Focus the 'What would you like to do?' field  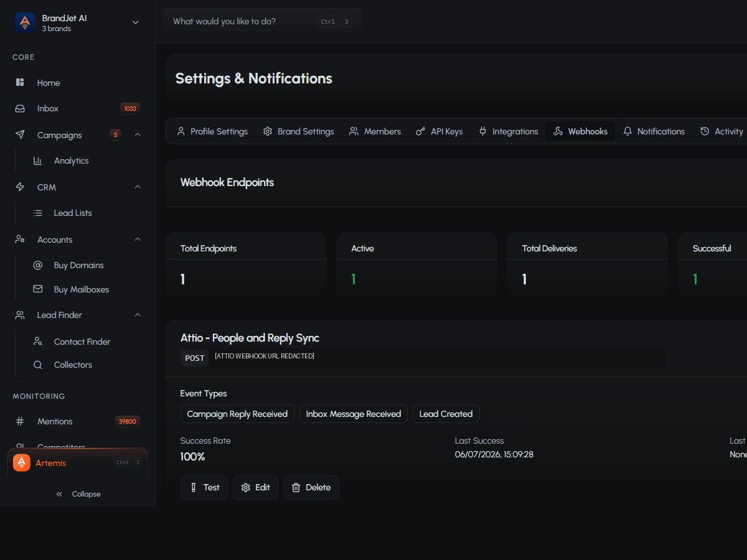point(263,21)
